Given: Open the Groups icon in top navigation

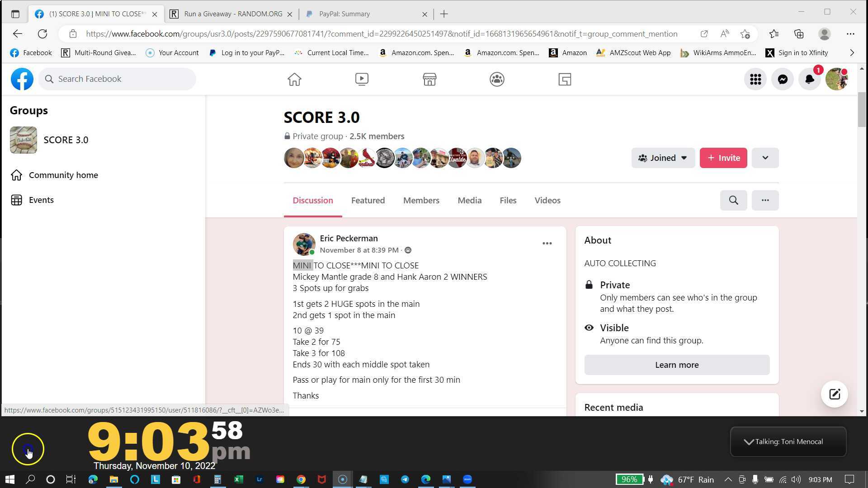Looking at the screenshot, I should (x=497, y=80).
